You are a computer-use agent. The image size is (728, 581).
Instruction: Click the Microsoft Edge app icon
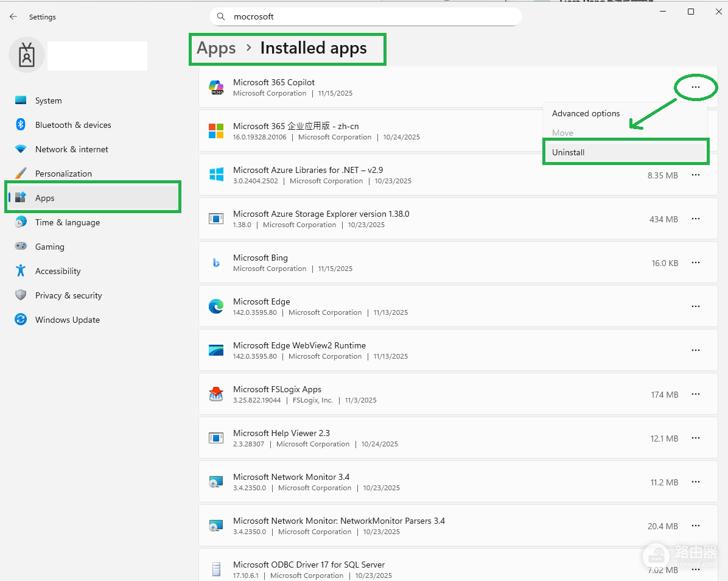tap(216, 306)
